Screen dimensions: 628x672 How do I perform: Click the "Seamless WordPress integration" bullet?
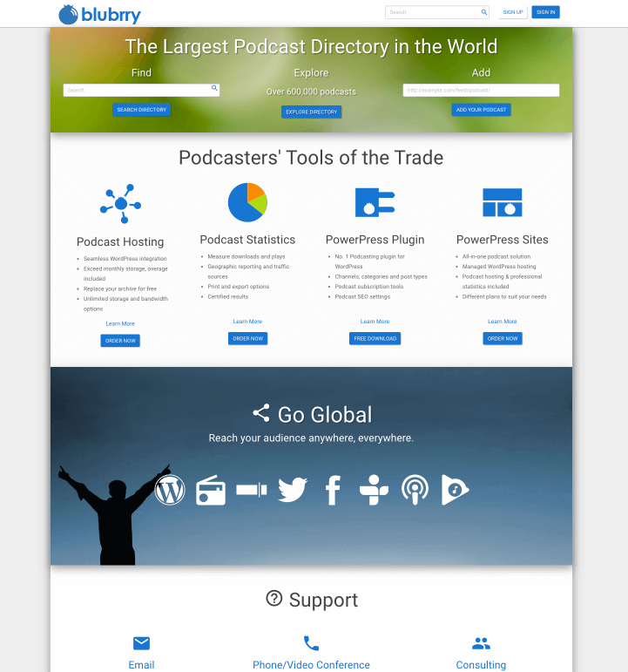[x=125, y=259]
